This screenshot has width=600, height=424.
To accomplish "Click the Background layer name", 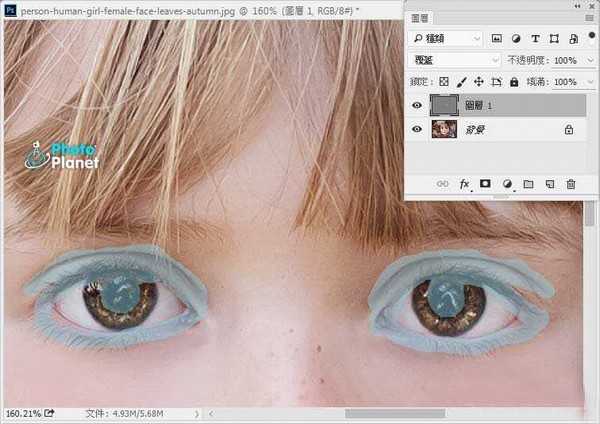I will click(x=475, y=129).
